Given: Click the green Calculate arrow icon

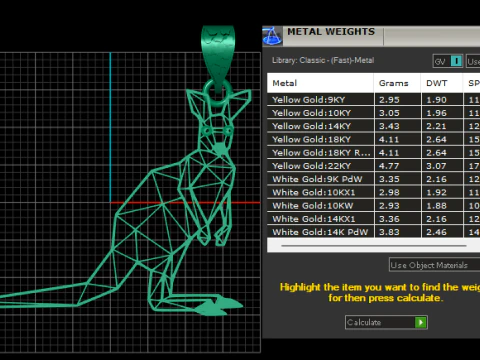Looking at the screenshot, I should [421, 322].
